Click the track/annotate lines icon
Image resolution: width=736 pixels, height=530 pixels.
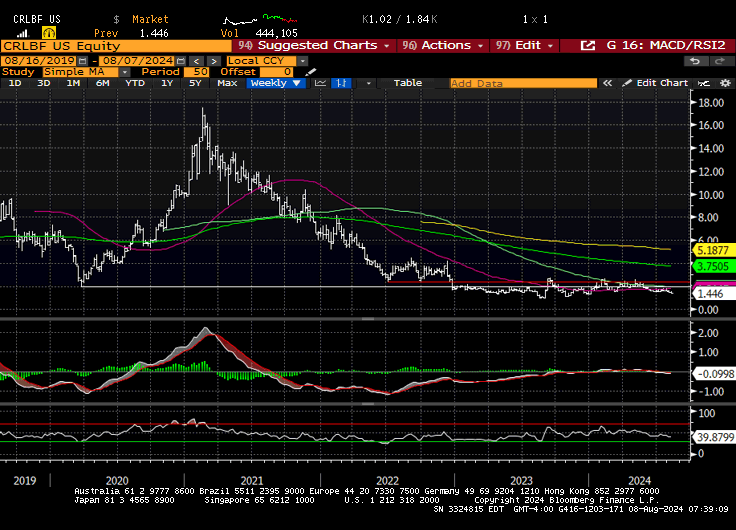coord(704,83)
